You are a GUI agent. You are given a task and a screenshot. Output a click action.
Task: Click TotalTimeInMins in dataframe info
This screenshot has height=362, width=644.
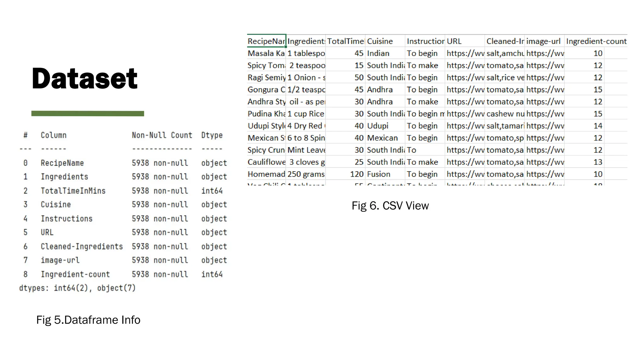coord(73,191)
